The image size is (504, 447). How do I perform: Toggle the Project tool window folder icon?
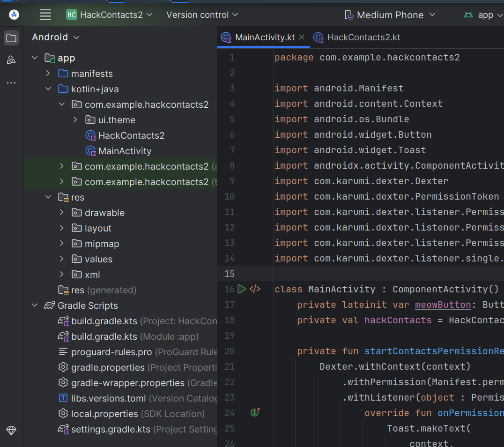point(11,38)
